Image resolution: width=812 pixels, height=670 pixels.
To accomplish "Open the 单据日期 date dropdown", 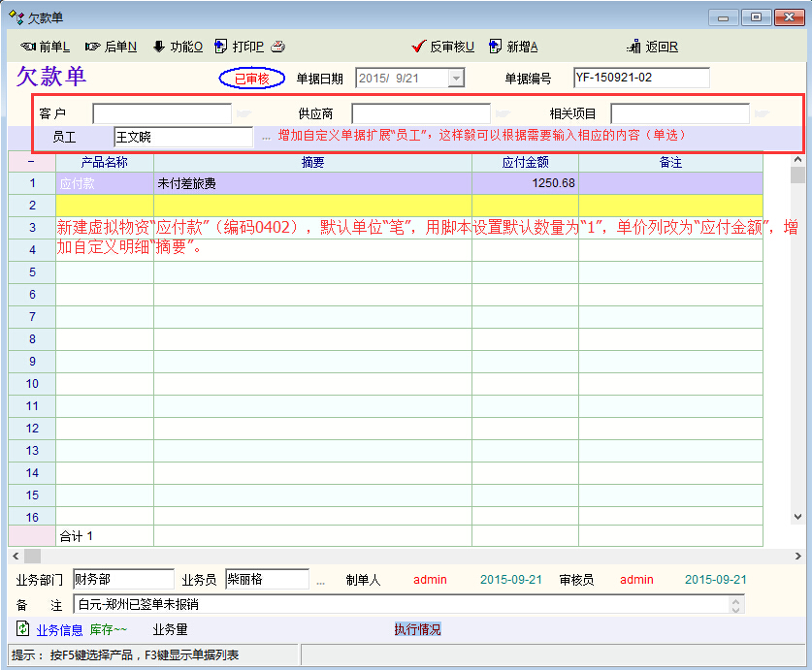I will (x=456, y=79).
